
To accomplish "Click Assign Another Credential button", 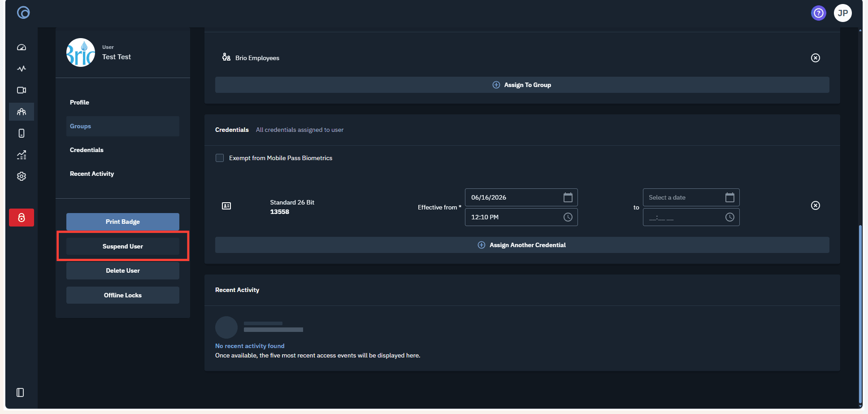I will (x=522, y=245).
